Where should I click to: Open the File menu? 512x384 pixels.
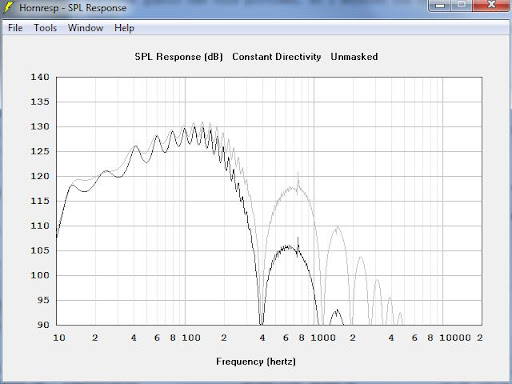pyautogui.click(x=15, y=28)
